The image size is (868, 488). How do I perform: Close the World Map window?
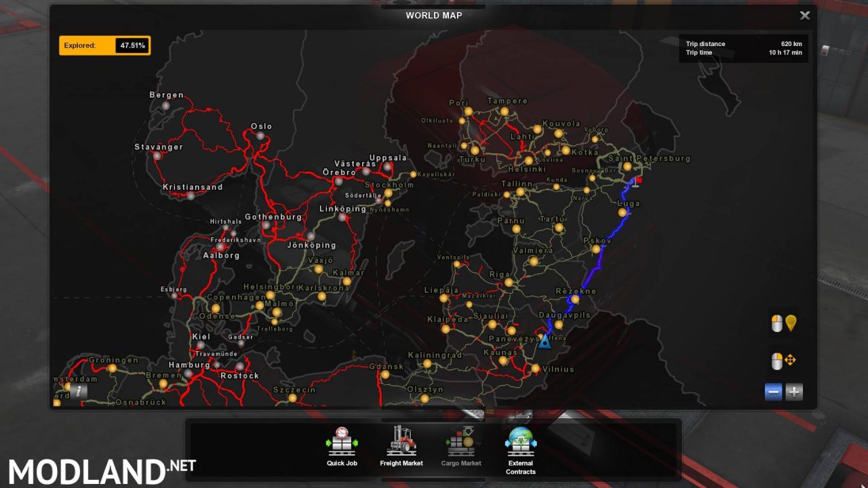(805, 16)
